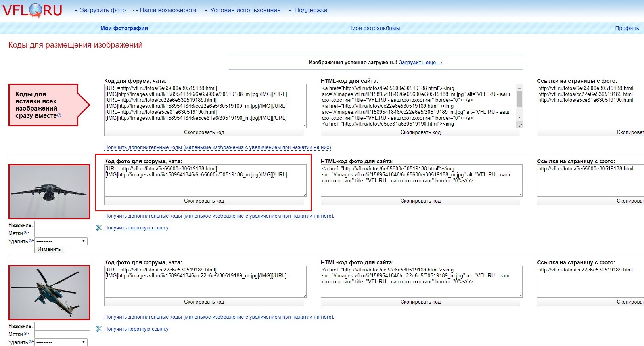The width and height of the screenshot is (644, 346).
Task: Click Название field under airplane photo
Action: (x=62, y=225)
